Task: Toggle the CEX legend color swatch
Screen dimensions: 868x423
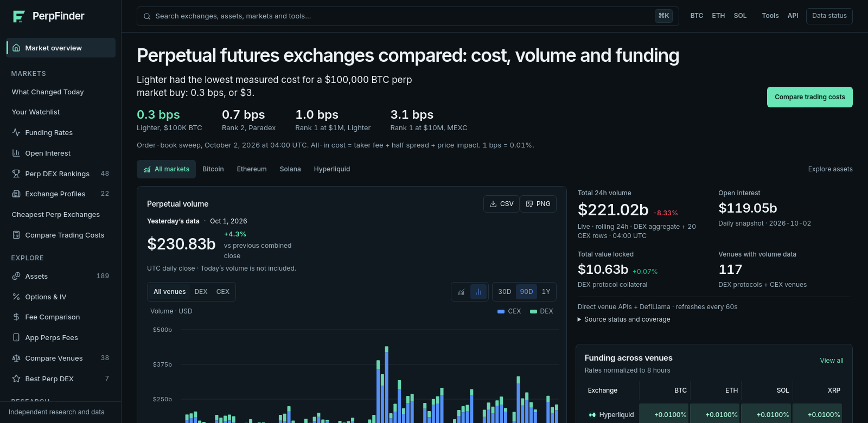Action: (x=501, y=311)
